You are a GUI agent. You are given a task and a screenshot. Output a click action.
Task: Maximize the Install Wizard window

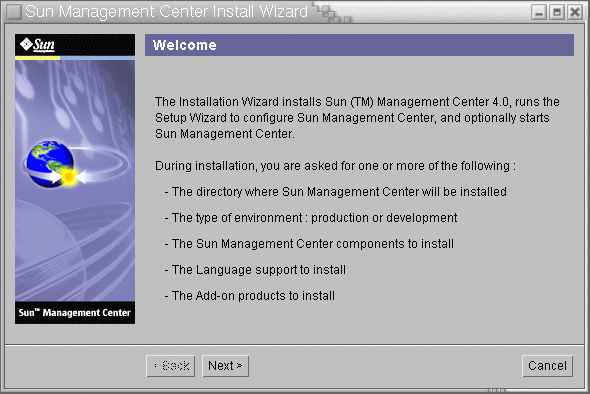tap(557, 12)
